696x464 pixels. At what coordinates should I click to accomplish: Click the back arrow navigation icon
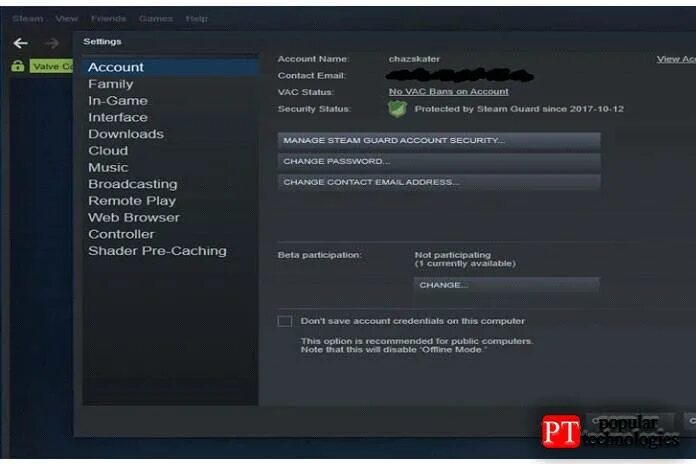click(21, 43)
